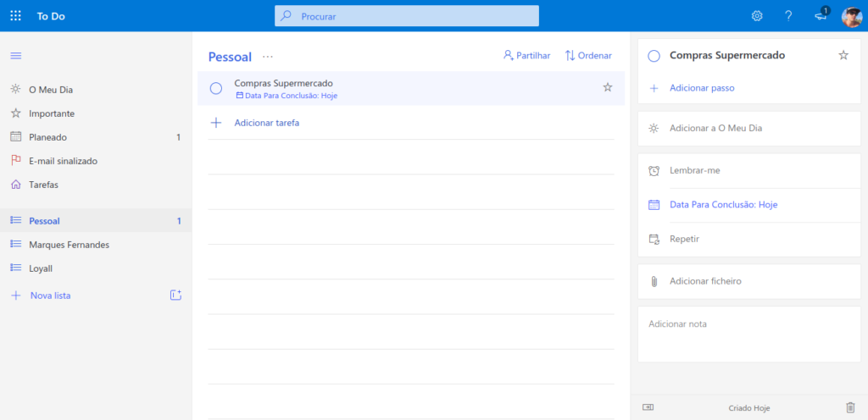
Task: Mark Compras Supermercado complete in task list
Action: click(x=216, y=88)
